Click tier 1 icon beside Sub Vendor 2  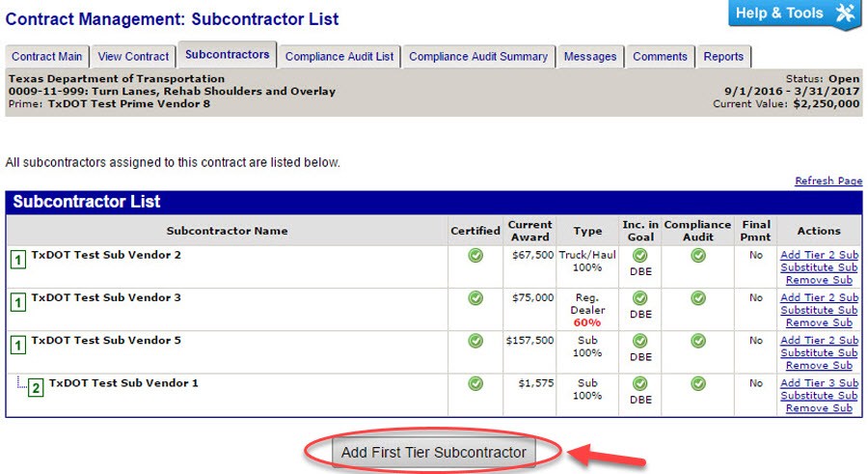tap(18, 259)
